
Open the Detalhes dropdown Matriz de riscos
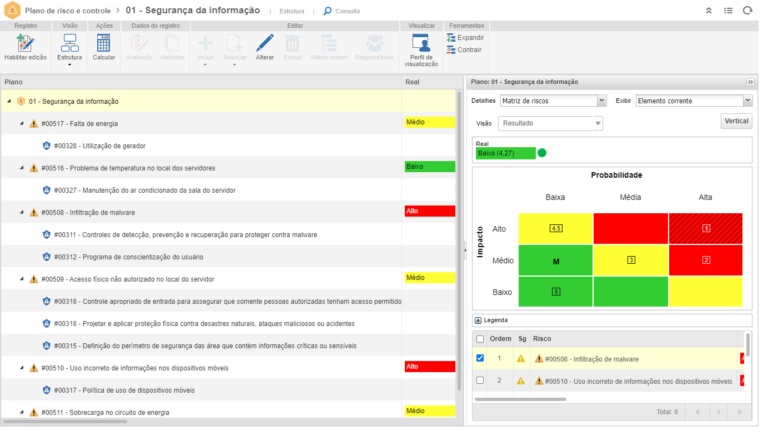(553, 101)
